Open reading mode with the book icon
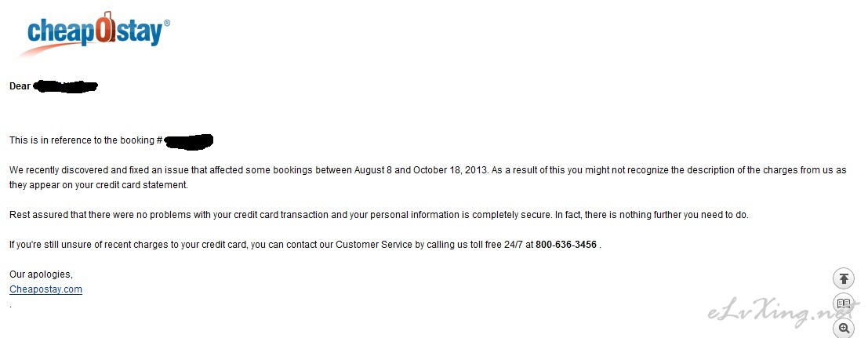Image resolution: width=868 pixels, height=338 pixels. pos(844,303)
